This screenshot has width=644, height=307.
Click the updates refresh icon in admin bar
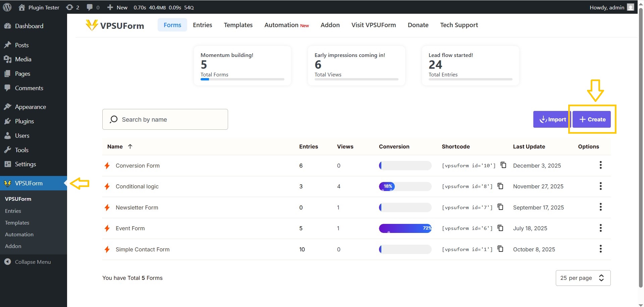click(x=69, y=7)
